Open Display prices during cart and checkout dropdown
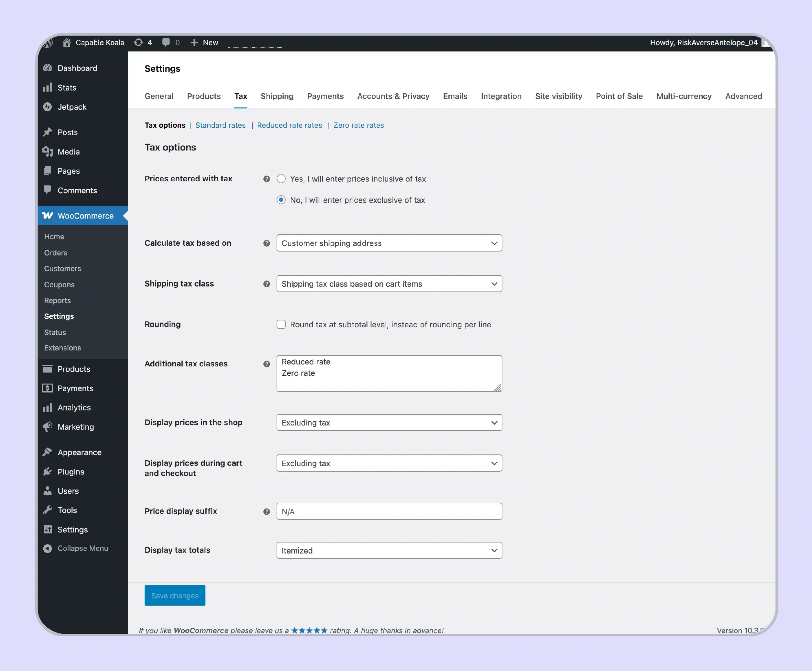812x671 pixels. click(389, 463)
